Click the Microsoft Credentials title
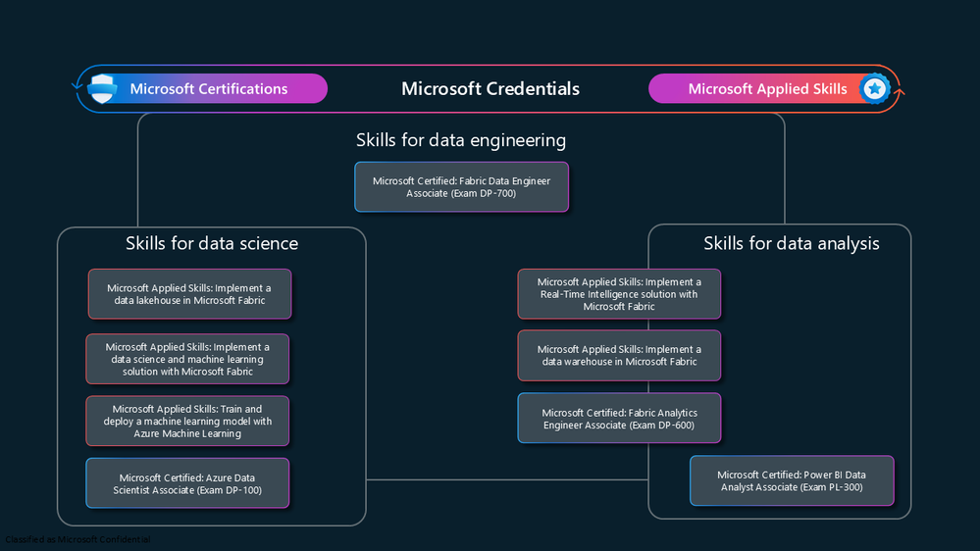This screenshot has width=980, height=551. (x=490, y=88)
